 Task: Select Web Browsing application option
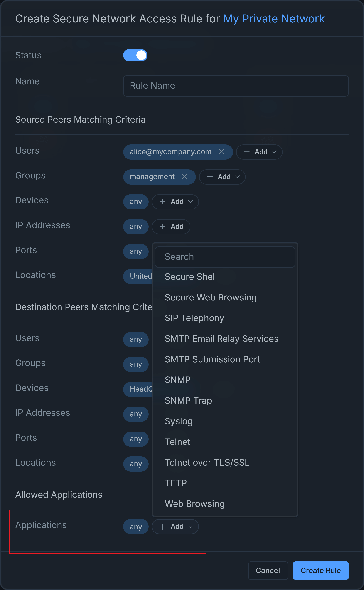coord(195,504)
